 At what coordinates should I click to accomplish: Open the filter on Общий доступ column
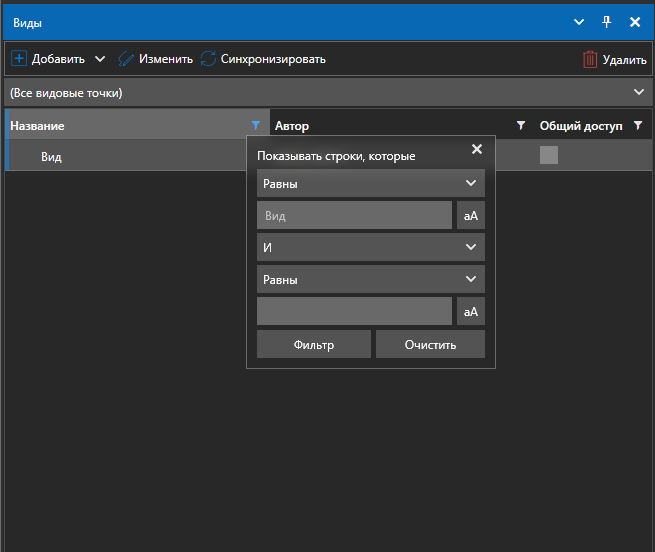point(638,126)
